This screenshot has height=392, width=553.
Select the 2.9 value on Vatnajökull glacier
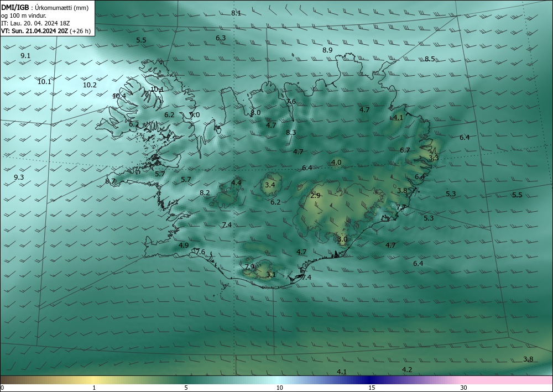tap(315, 196)
